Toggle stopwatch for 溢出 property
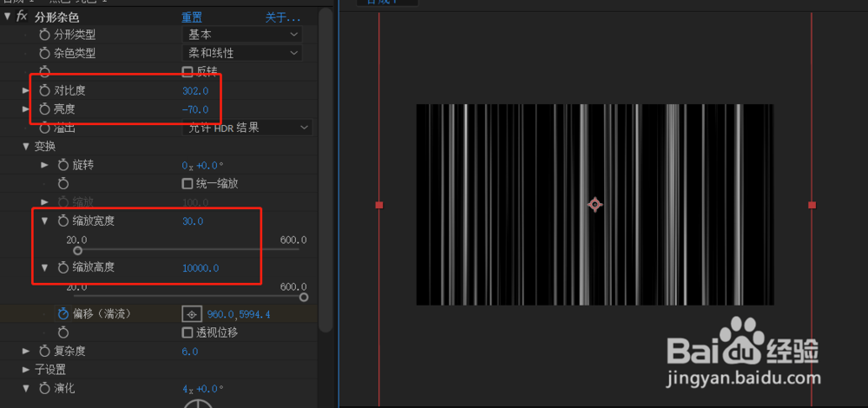Image resolution: width=868 pixels, height=408 pixels. [44, 128]
